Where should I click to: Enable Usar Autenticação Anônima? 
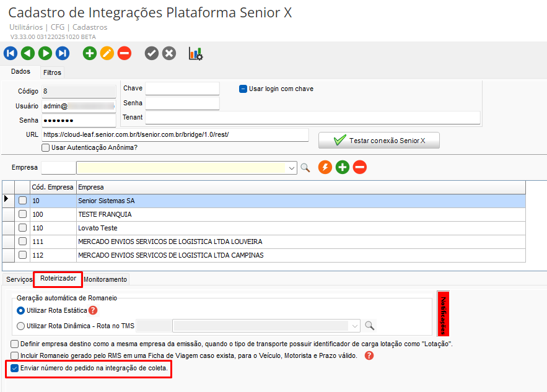pyautogui.click(x=45, y=147)
